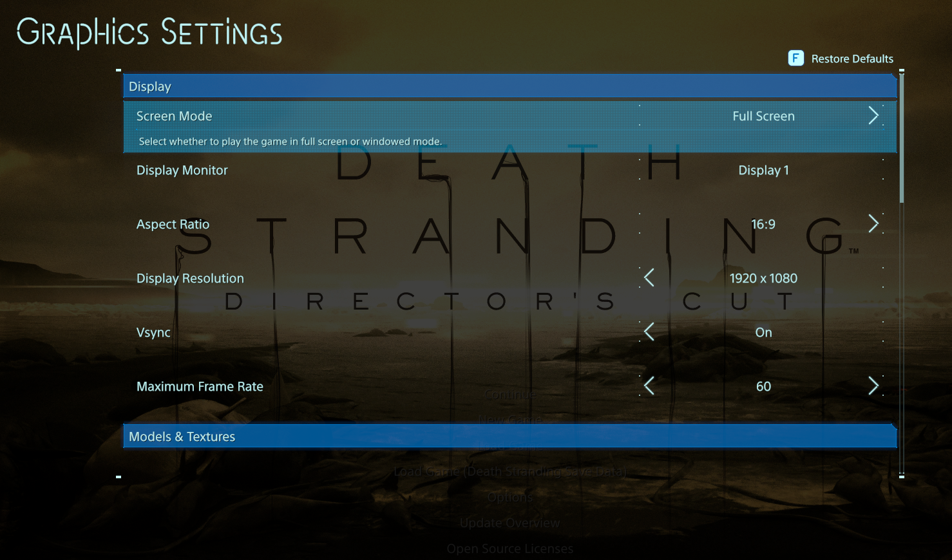Select the Display Monitor setting row

coord(510,170)
